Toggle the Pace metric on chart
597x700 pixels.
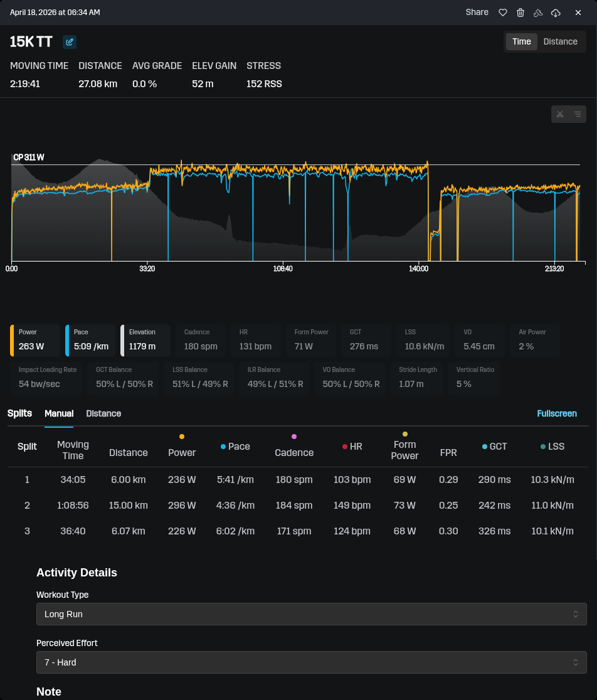pyautogui.click(x=90, y=340)
